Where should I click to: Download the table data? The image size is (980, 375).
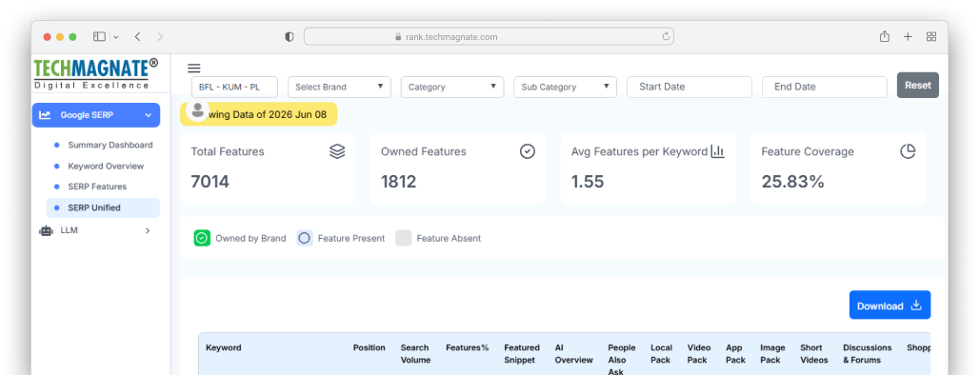click(890, 305)
